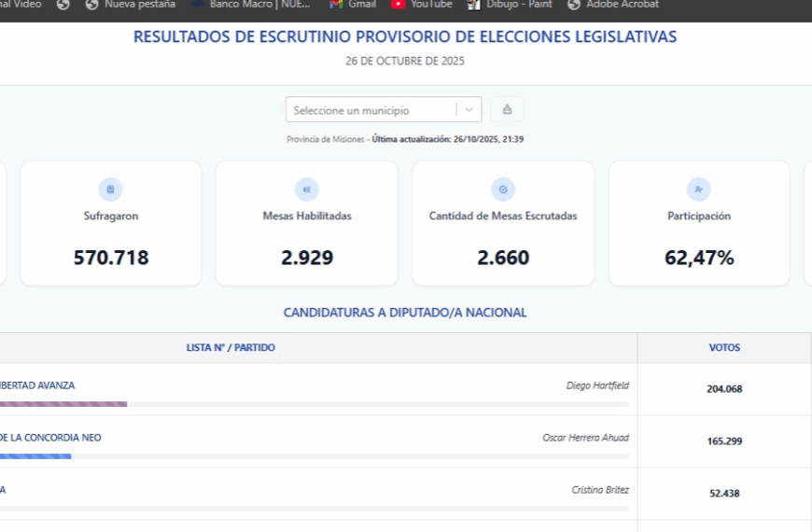
Task: Click the purple progress bar for Libertad Avanza
Action: coord(63,404)
